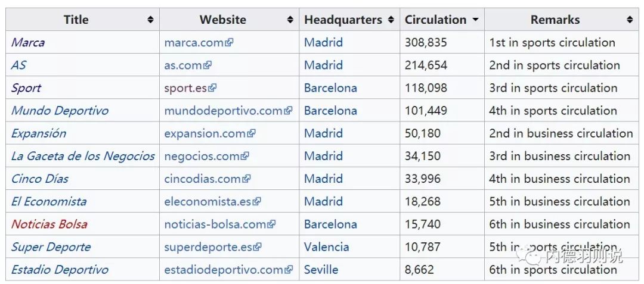Open the Seville headquarters link

pyautogui.click(x=321, y=269)
